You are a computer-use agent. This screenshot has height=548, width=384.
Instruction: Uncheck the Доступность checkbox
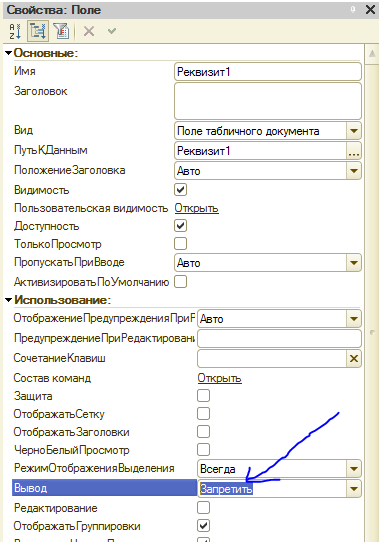tap(180, 226)
